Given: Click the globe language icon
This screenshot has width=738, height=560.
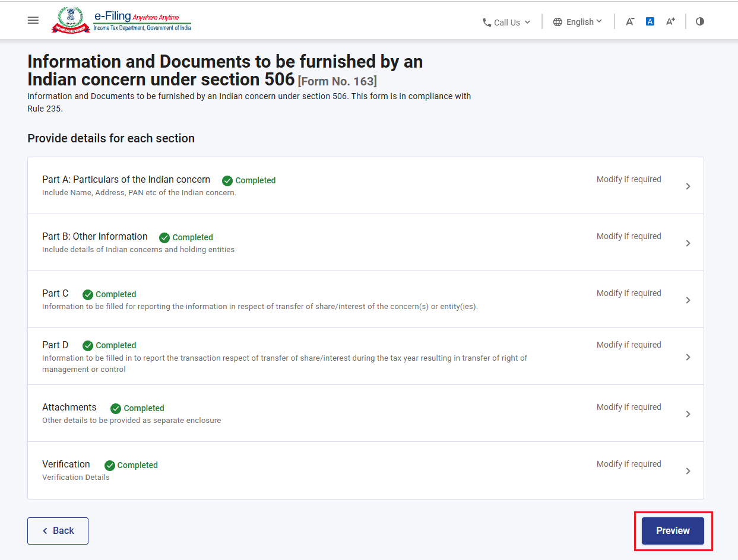Looking at the screenshot, I should [558, 22].
